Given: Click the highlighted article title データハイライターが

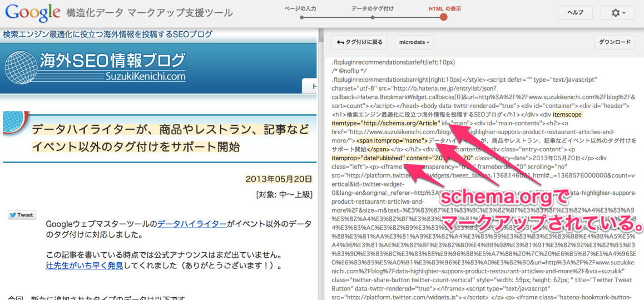Looking at the screenshot, I should click(170, 138).
